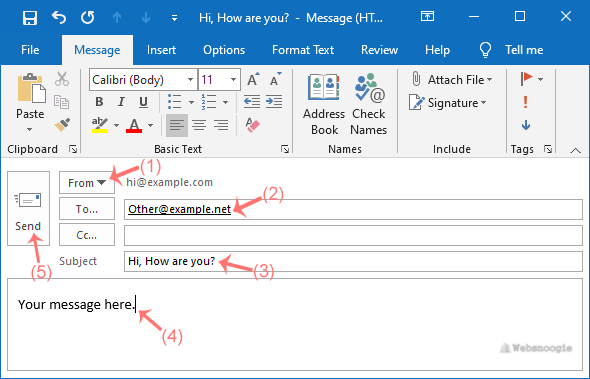Click Shrink Font icon
The image size is (590, 379).
275,79
